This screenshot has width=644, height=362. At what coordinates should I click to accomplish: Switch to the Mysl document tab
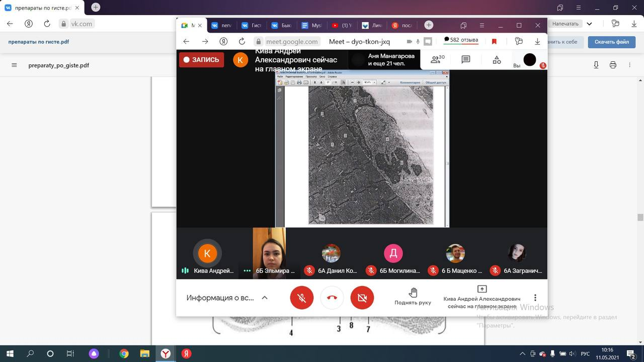(x=312, y=25)
